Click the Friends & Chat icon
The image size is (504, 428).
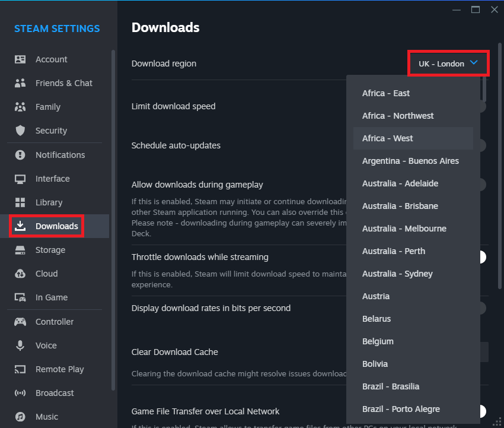(x=19, y=83)
